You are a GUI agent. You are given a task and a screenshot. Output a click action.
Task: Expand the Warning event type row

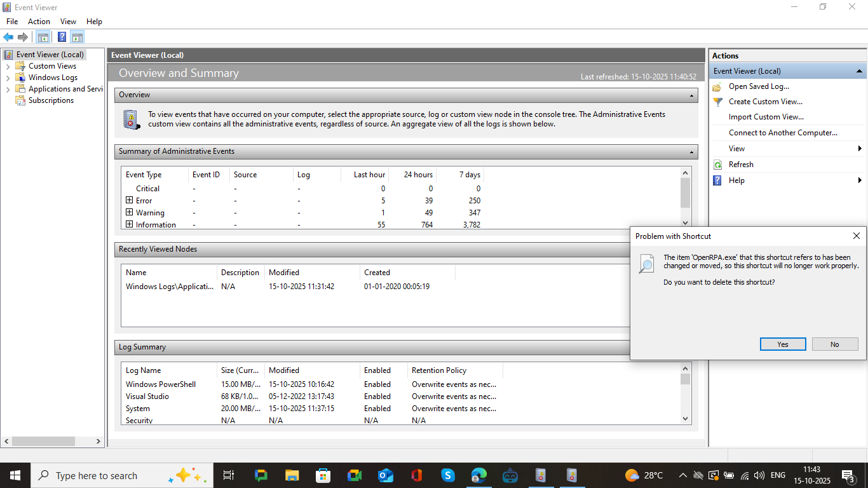click(x=129, y=212)
